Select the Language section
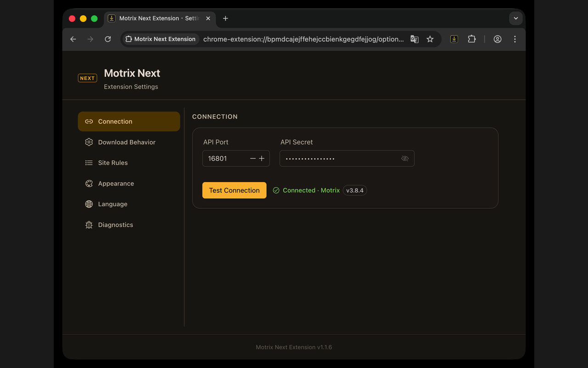Screen dimensions: 588x368 click(x=129, y=204)
